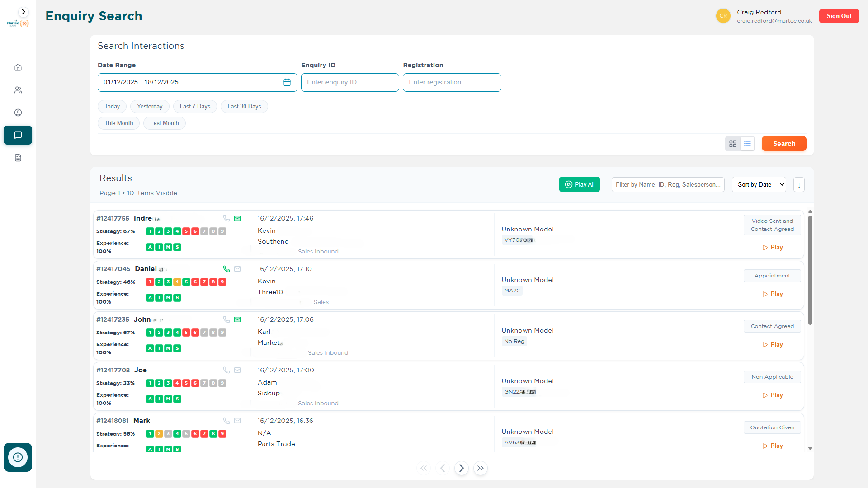
Task: Toggle sort direction arrow button
Action: (x=799, y=185)
